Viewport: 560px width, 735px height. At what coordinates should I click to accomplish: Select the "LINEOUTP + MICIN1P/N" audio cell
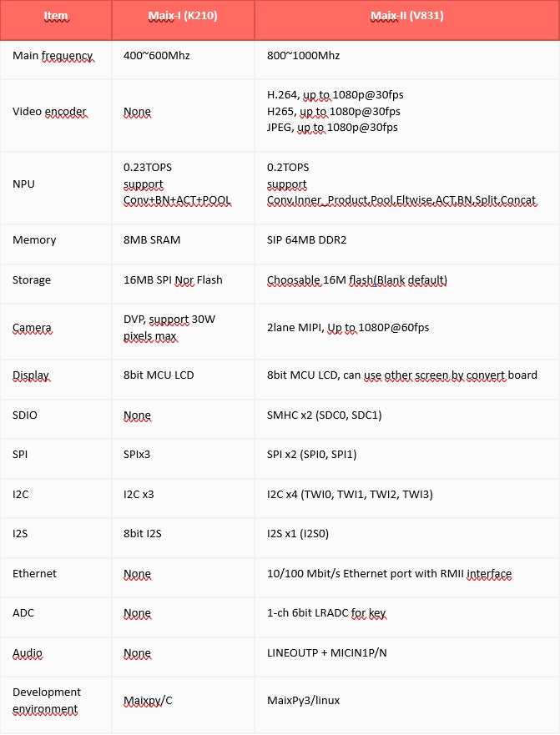(326, 653)
